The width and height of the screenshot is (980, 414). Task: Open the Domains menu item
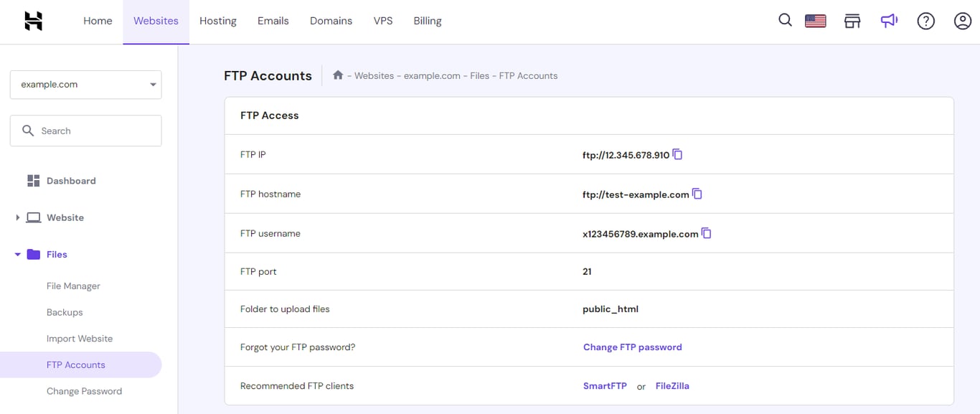coord(331,21)
